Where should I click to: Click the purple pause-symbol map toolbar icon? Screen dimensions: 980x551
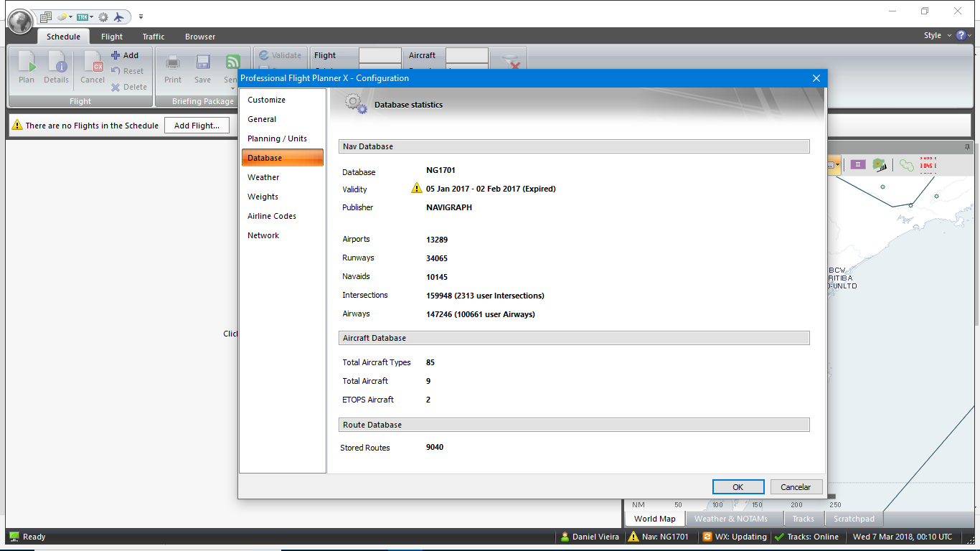point(857,165)
